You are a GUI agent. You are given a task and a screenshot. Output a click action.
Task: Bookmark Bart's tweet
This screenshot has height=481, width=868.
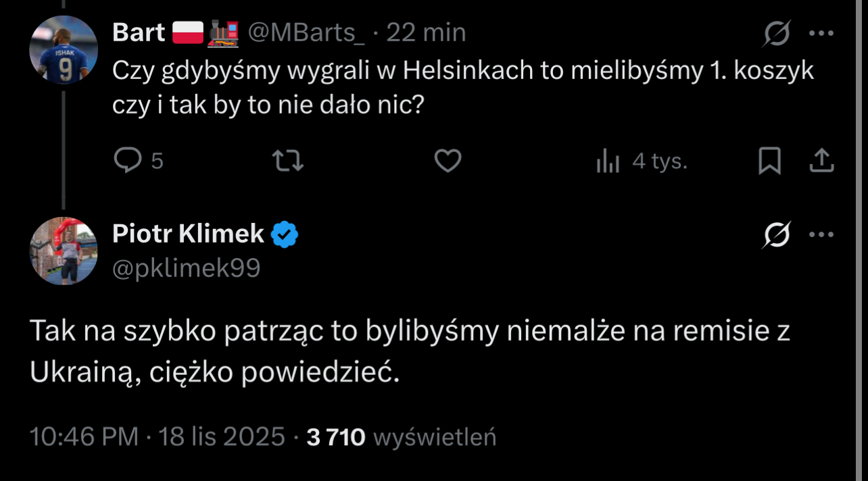click(x=769, y=161)
